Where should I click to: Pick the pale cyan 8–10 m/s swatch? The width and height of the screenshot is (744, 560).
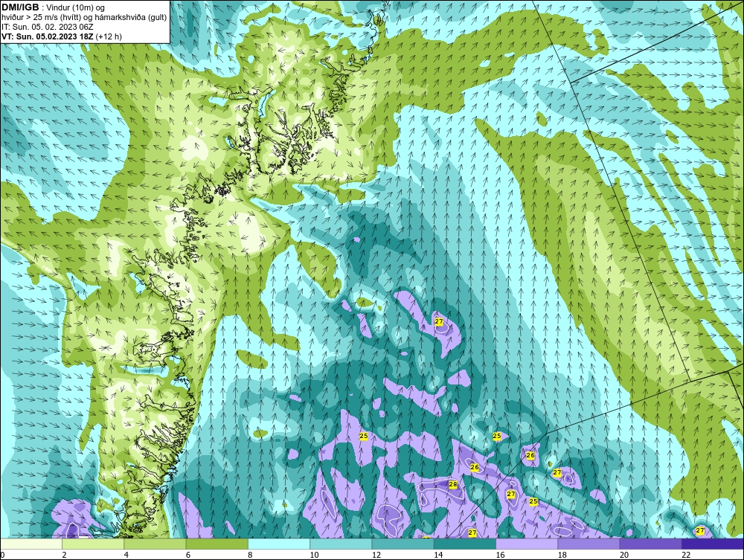(x=279, y=544)
